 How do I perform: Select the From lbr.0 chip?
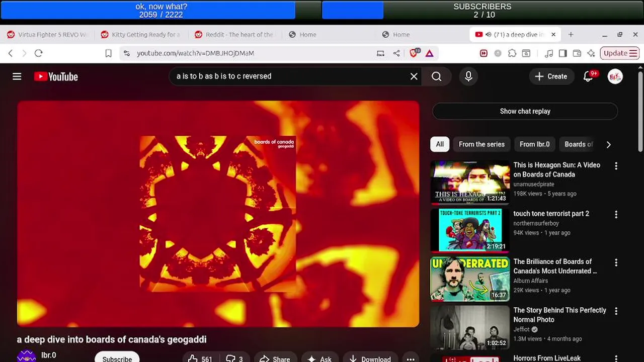534,144
